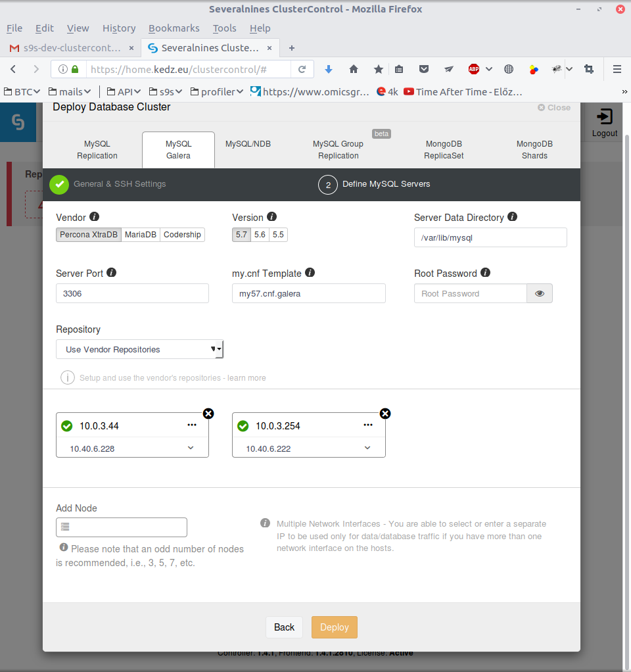Select version 5.7
631x672 pixels.
(x=241, y=235)
